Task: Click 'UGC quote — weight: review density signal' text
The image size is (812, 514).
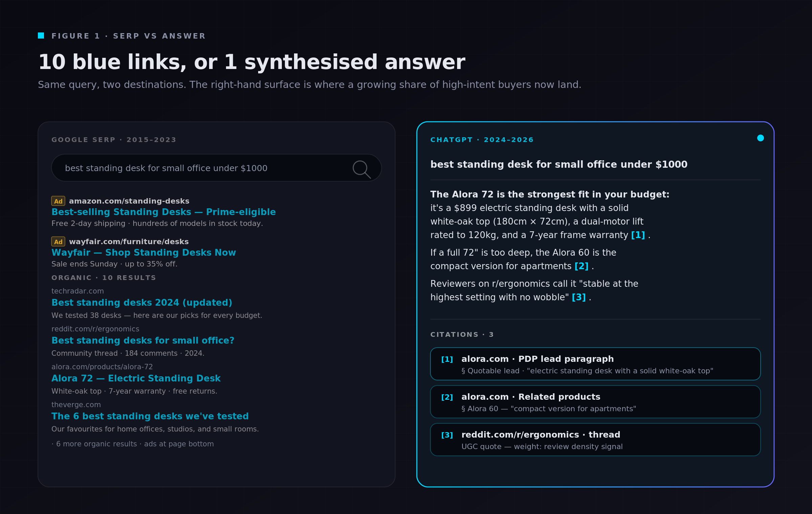Action: pyautogui.click(x=542, y=447)
